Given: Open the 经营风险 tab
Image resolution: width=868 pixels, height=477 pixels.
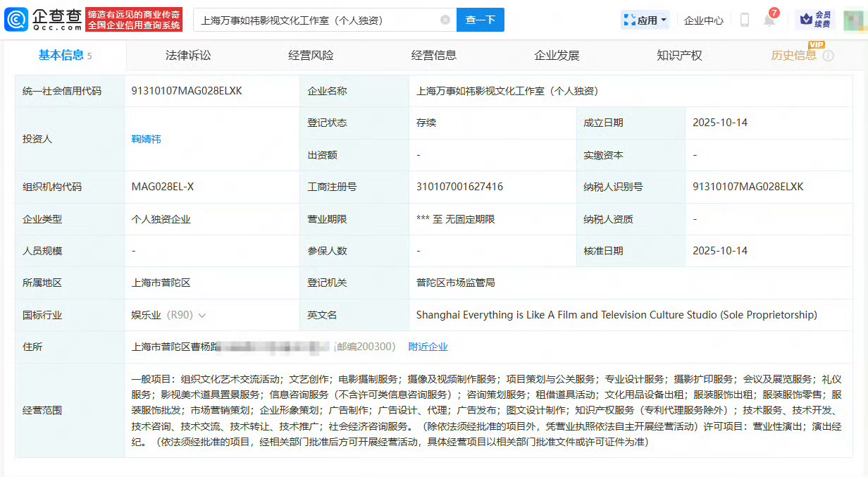Looking at the screenshot, I should coord(311,56).
